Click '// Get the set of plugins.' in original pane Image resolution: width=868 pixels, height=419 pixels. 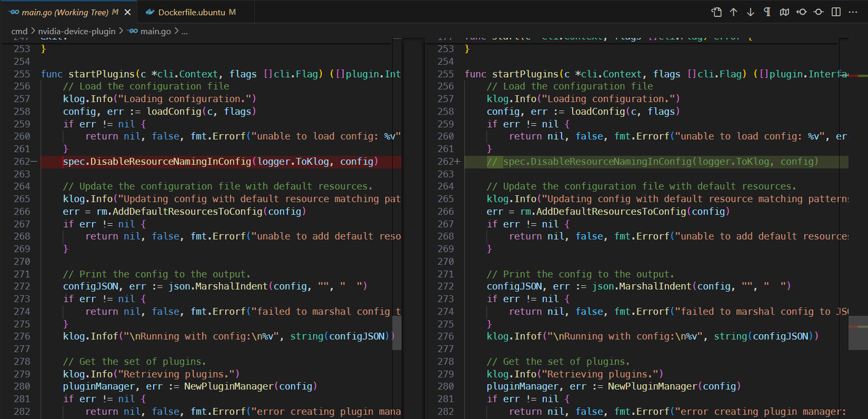coord(134,362)
